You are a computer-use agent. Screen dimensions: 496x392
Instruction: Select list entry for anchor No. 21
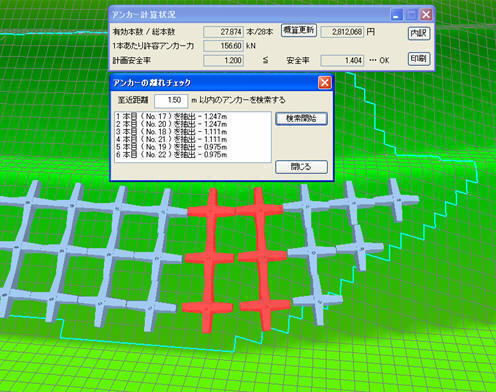click(193, 139)
